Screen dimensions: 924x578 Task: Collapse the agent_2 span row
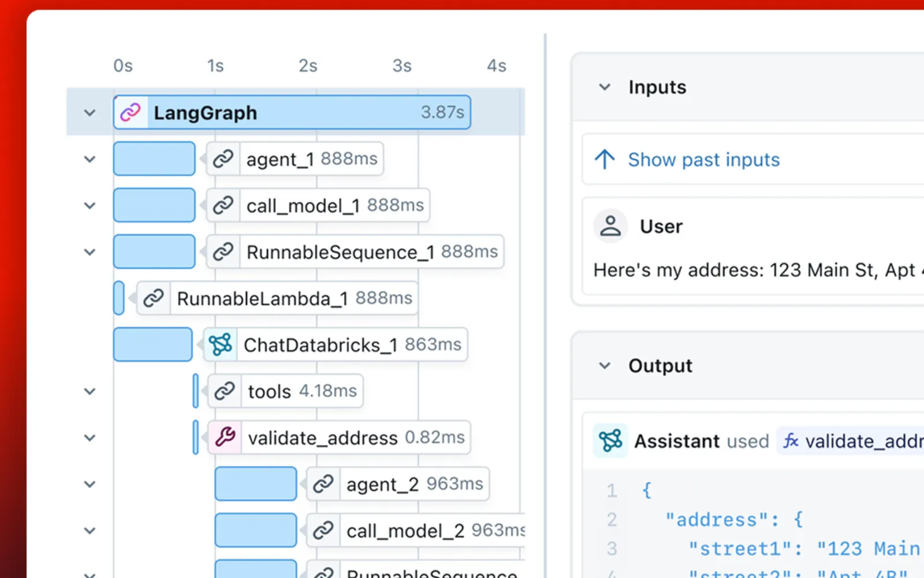point(90,484)
